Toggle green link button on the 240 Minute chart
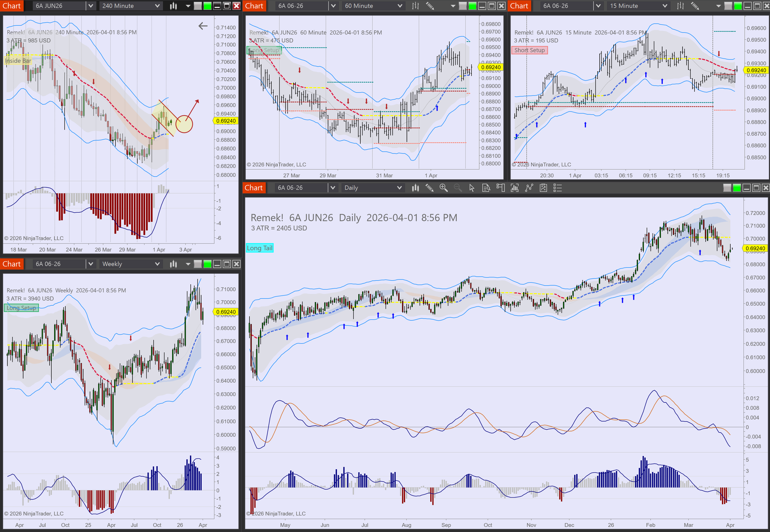Viewport: 770px width, 532px height. pos(208,6)
